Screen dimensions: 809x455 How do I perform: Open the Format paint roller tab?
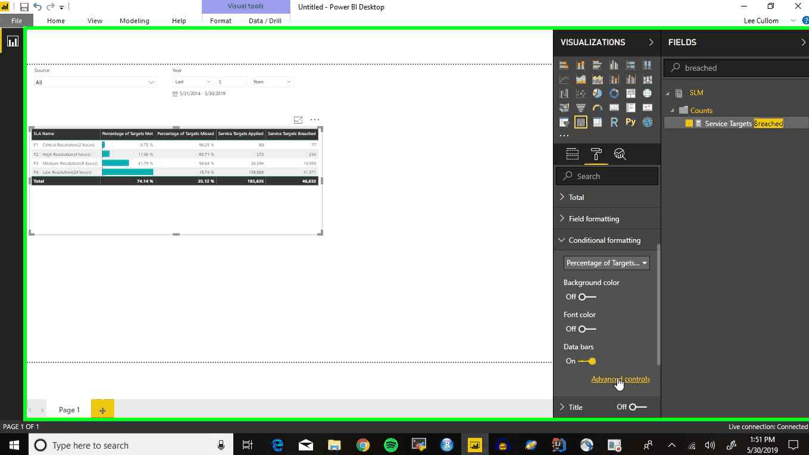(x=596, y=154)
